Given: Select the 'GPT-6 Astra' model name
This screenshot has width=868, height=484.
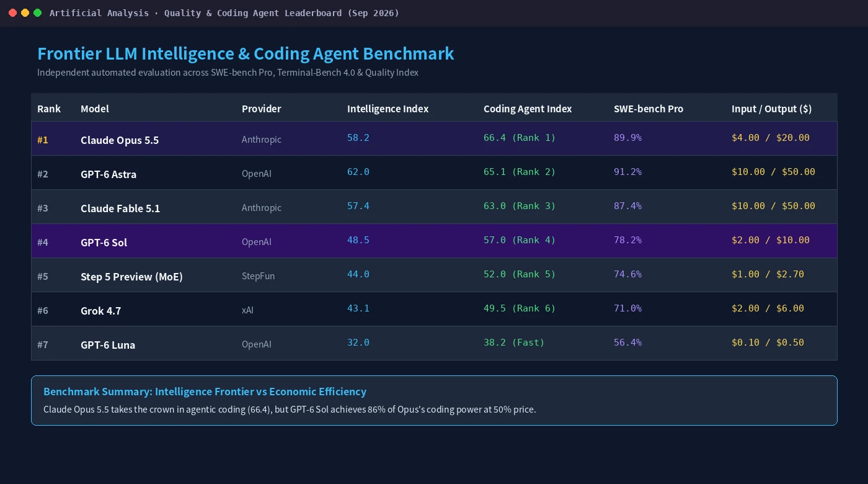Looking at the screenshot, I should pyautogui.click(x=108, y=174).
